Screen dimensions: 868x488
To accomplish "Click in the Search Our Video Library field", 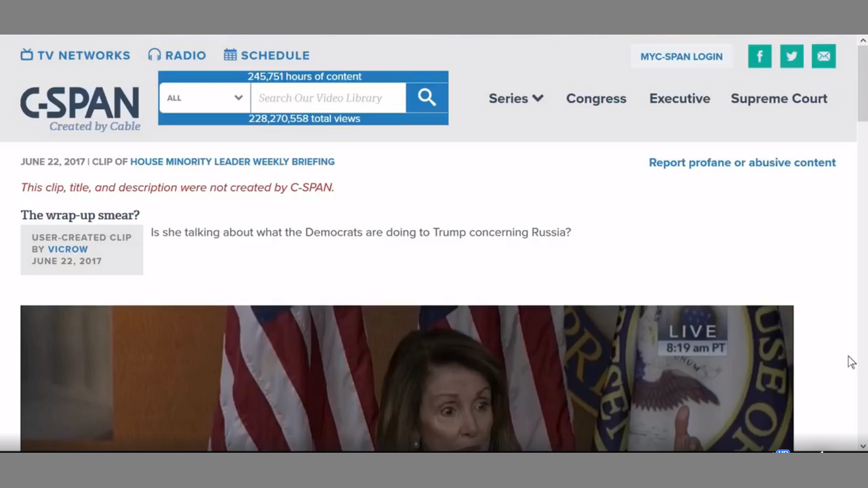I will (328, 98).
